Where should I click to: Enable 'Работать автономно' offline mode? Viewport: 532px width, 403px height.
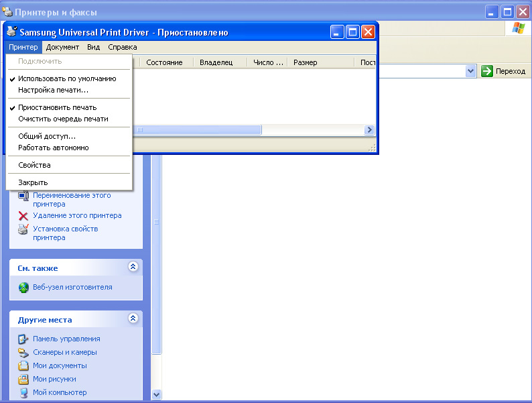53,148
